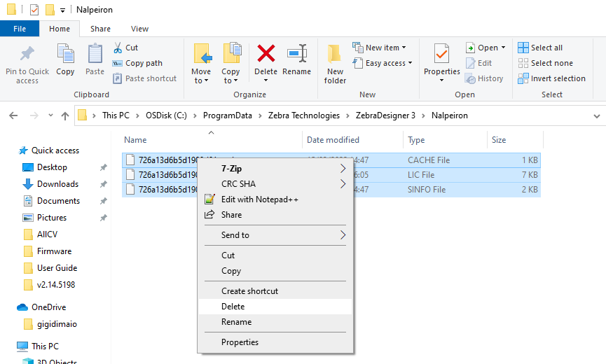Image resolution: width=606 pixels, height=364 pixels.
Task: Expand the 7-Zip submenu
Action: [x=343, y=168]
